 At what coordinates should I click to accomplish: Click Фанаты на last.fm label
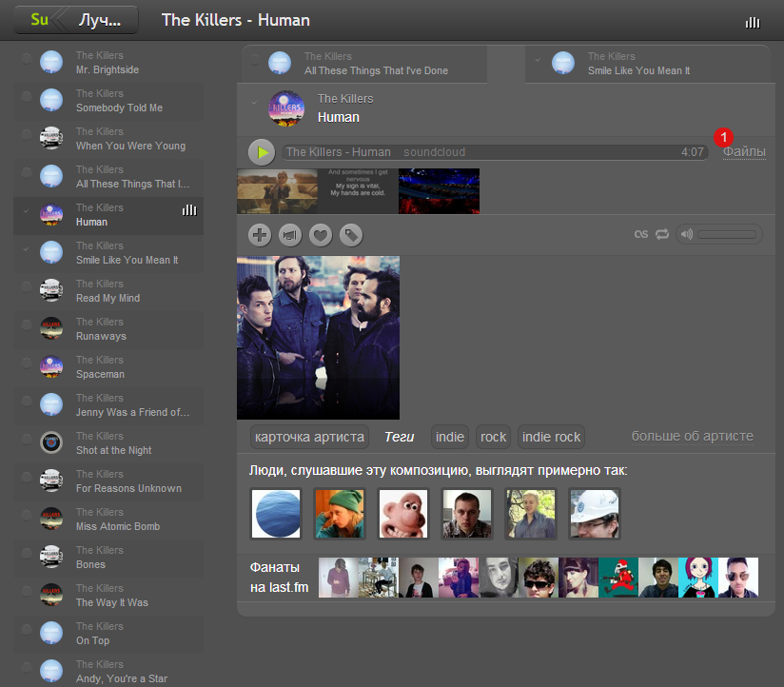click(279, 577)
